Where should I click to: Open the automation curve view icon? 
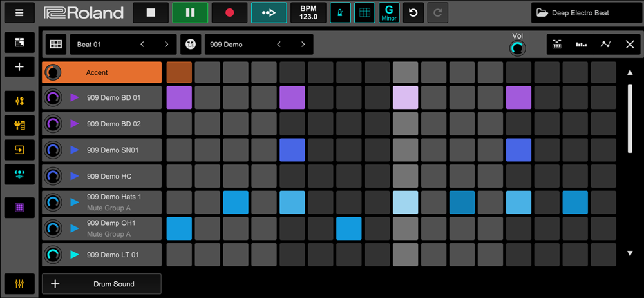[x=605, y=45]
